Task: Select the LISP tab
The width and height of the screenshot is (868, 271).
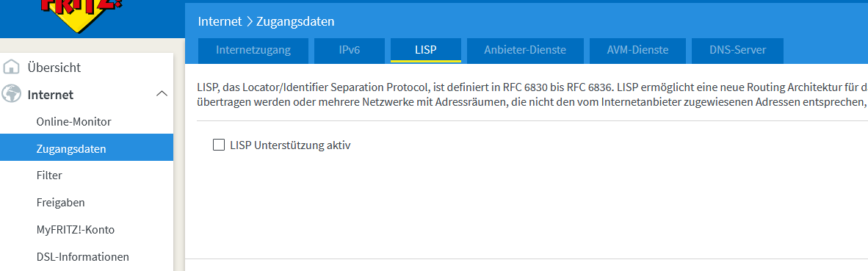Action: (x=426, y=51)
